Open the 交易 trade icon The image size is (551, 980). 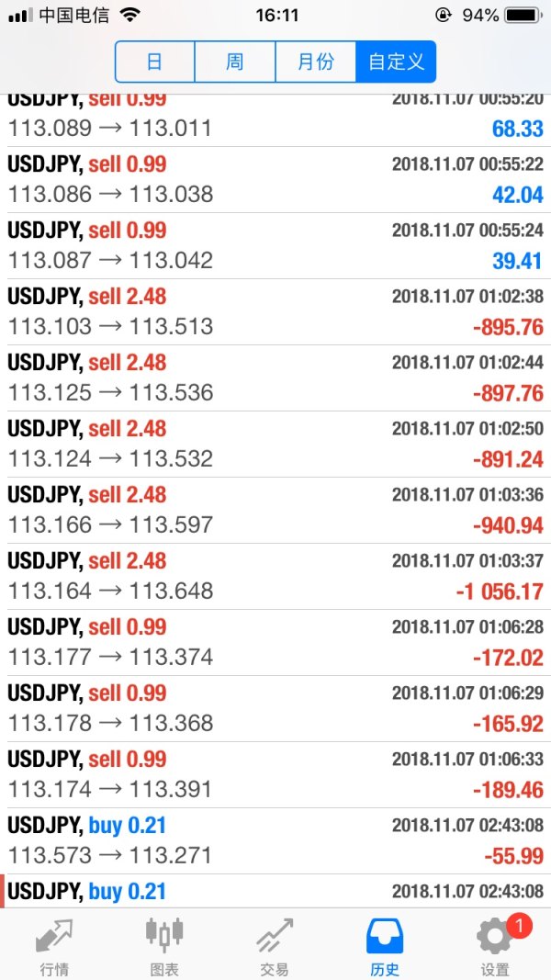pos(275,937)
